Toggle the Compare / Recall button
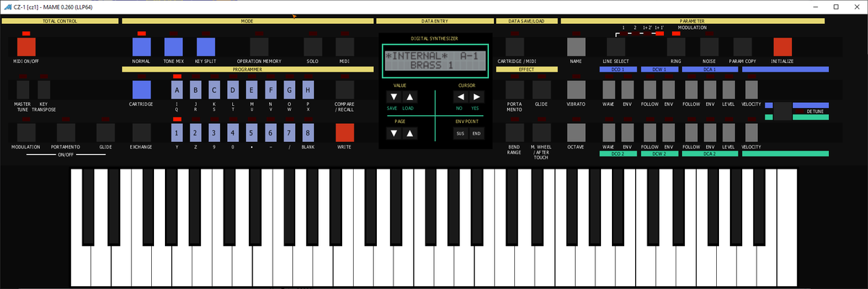The height and width of the screenshot is (289, 868). [x=345, y=90]
